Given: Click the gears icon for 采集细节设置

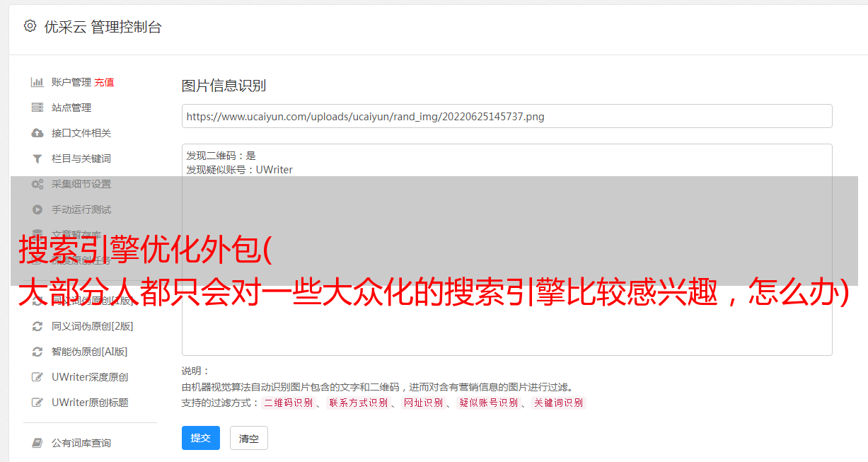Looking at the screenshot, I should [x=37, y=184].
